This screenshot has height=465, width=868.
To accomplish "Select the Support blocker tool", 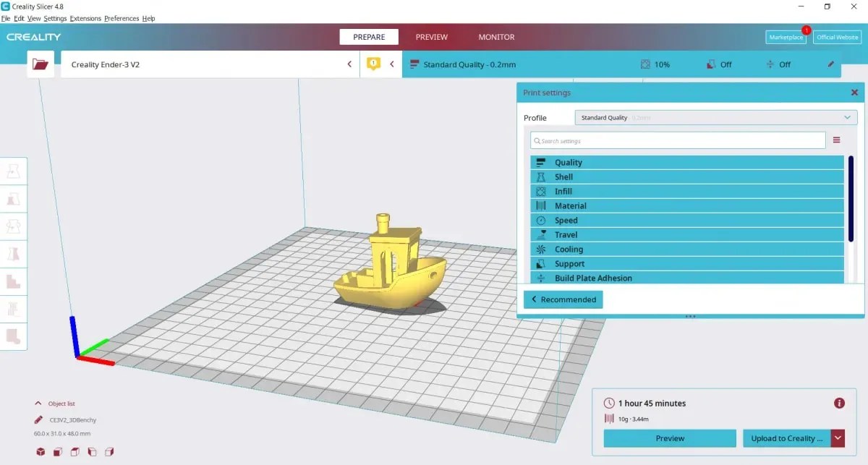I will [14, 309].
